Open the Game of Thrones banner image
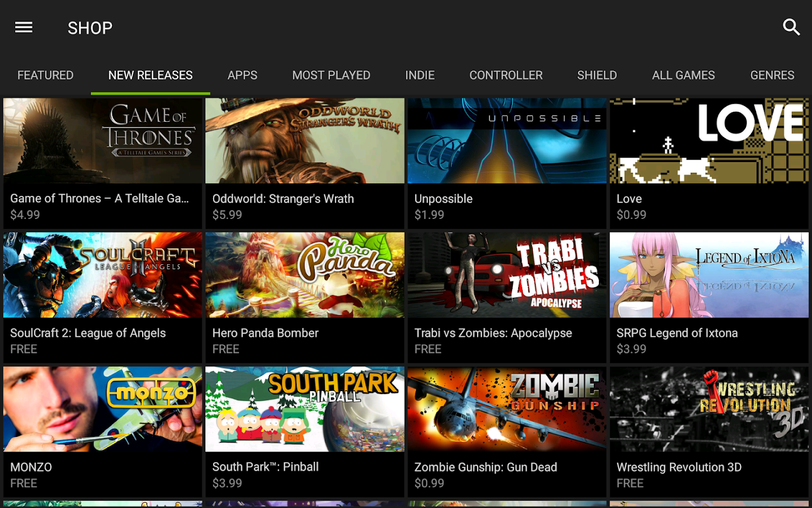Image resolution: width=812 pixels, height=508 pixels. click(103, 141)
